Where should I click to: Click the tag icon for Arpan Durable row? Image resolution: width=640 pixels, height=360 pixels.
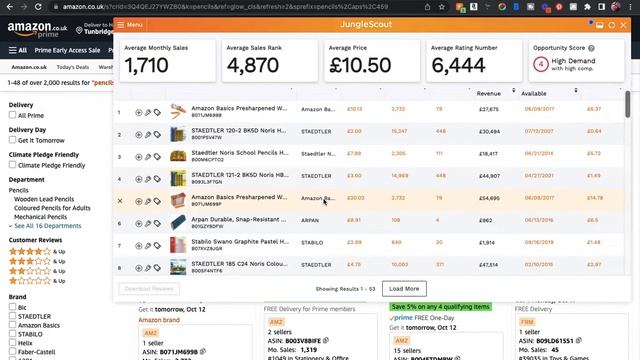coord(157,223)
